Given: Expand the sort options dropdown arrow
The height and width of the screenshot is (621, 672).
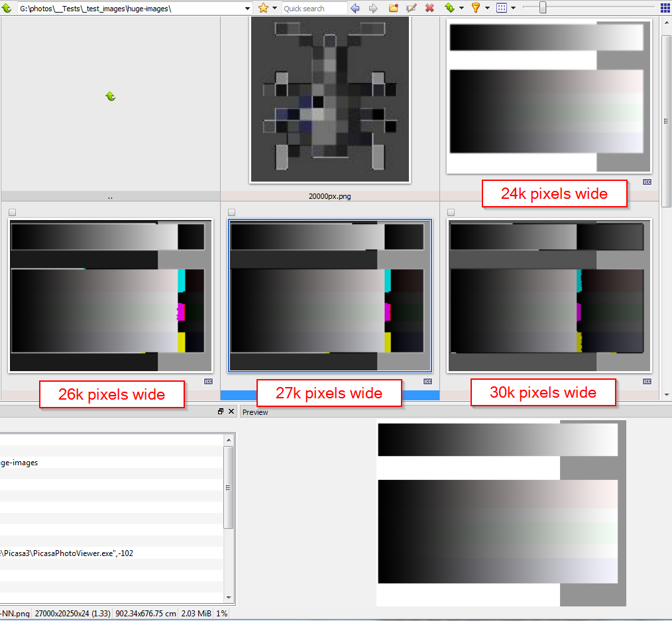Looking at the screenshot, I should 461,8.
